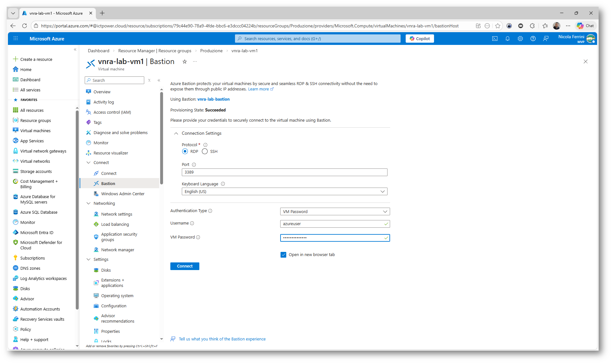
Task: Click the resource menu vertical scrollbar
Action: (x=161, y=139)
